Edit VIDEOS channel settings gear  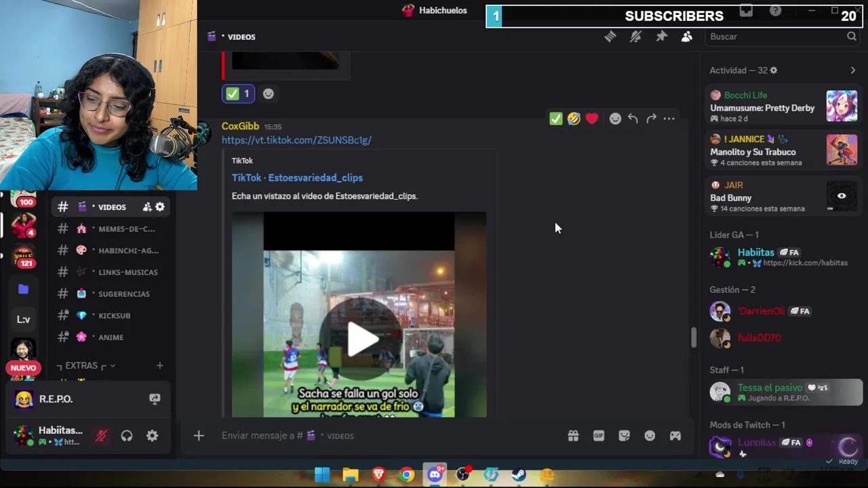[160, 207]
